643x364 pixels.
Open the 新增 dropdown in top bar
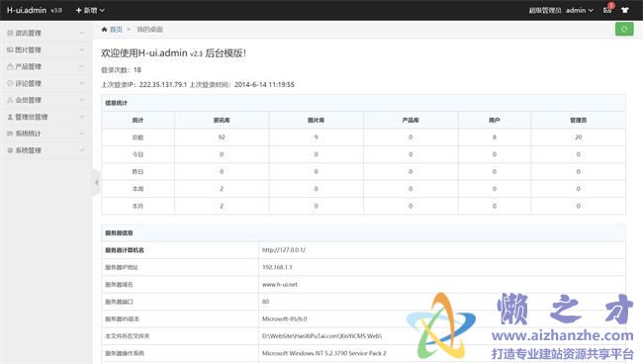click(x=90, y=10)
